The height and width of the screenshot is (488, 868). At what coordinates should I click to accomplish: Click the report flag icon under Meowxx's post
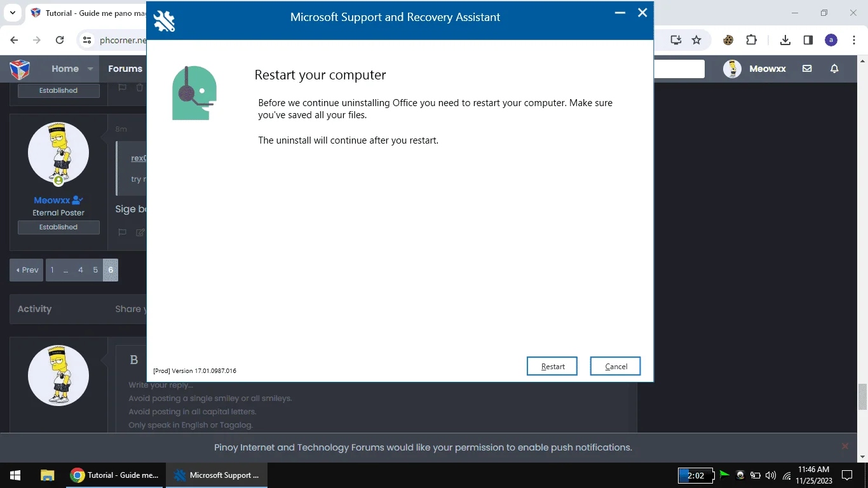point(123,233)
